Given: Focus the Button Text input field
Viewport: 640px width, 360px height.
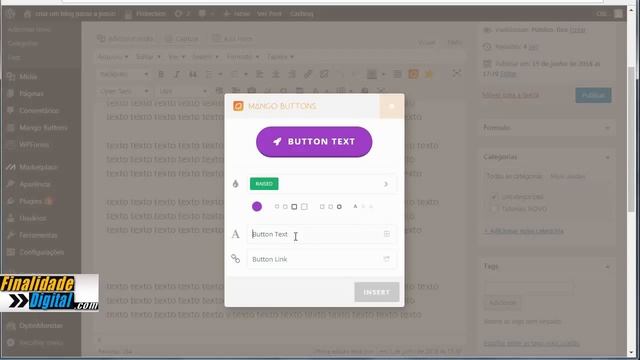Looking at the screenshot, I should [x=321, y=234].
